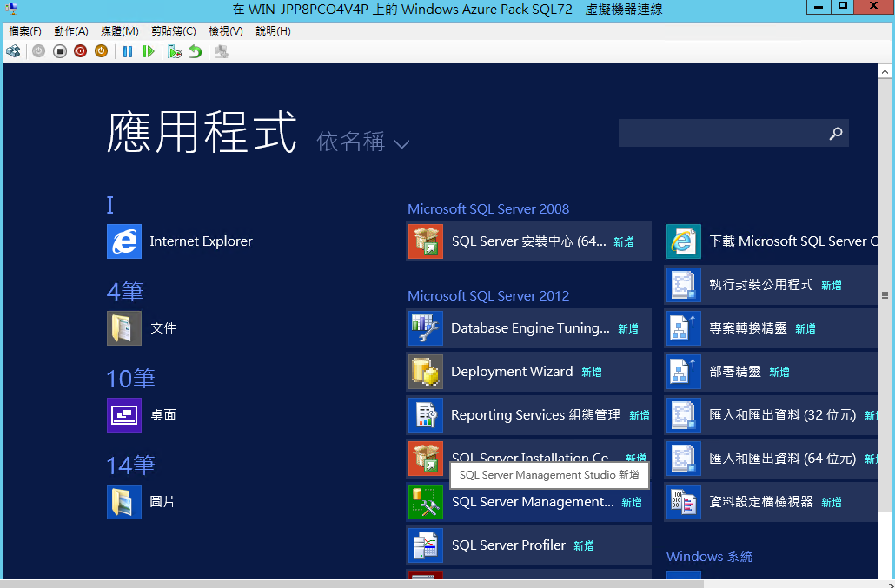
Task: Click the 14筆 group heading
Action: tap(130, 466)
